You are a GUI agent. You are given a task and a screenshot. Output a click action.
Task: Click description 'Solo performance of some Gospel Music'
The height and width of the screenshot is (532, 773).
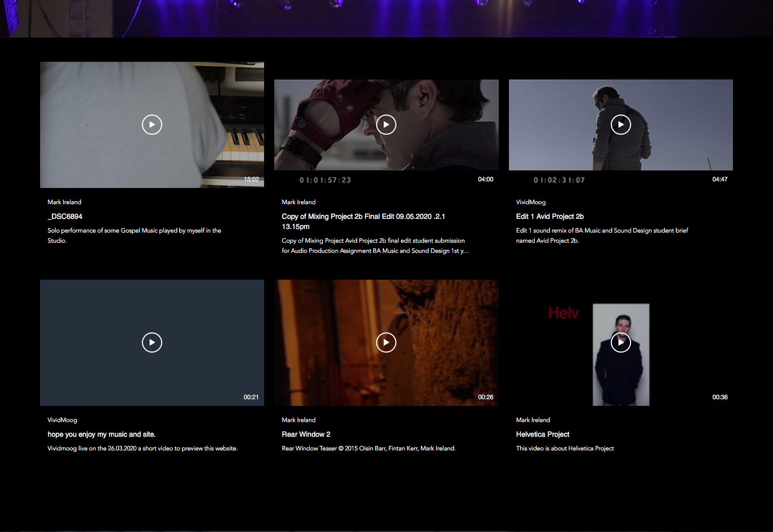[x=134, y=236]
